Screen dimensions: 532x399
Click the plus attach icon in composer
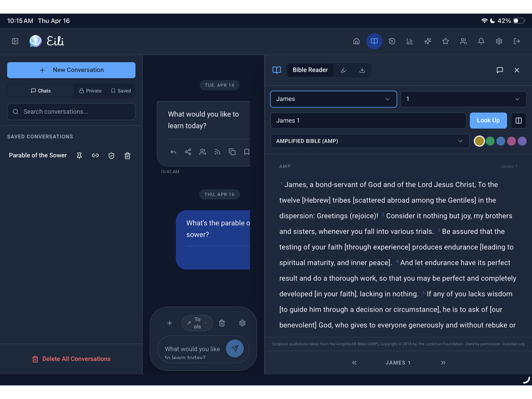click(170, 323)
